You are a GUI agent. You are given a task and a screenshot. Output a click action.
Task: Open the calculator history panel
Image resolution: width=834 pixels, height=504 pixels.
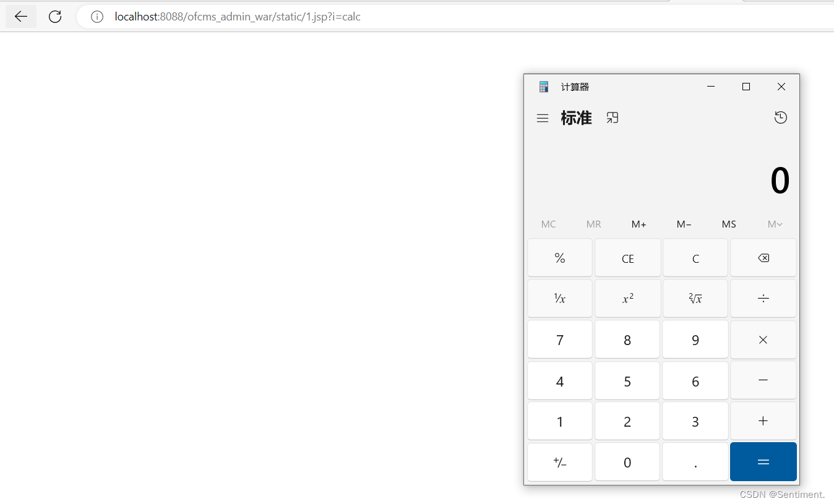[x=781, y=117]
